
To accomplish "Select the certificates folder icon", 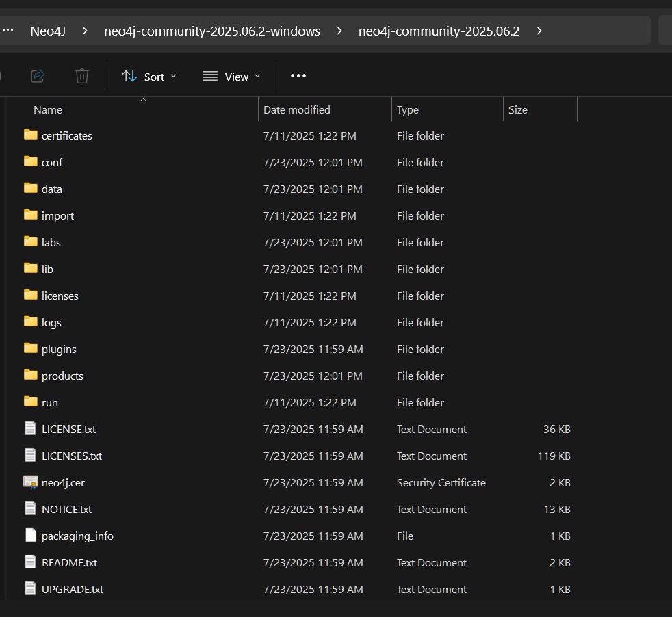I will point(30,135).
